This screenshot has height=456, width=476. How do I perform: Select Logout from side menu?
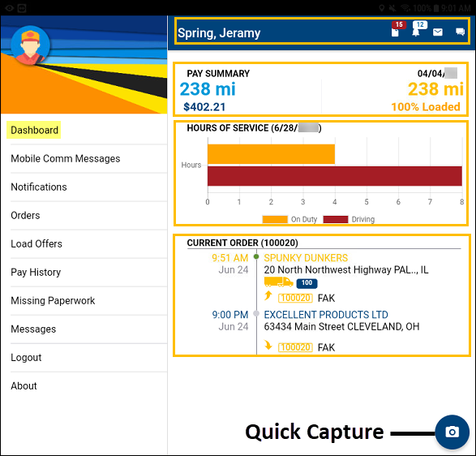[26, 358]
